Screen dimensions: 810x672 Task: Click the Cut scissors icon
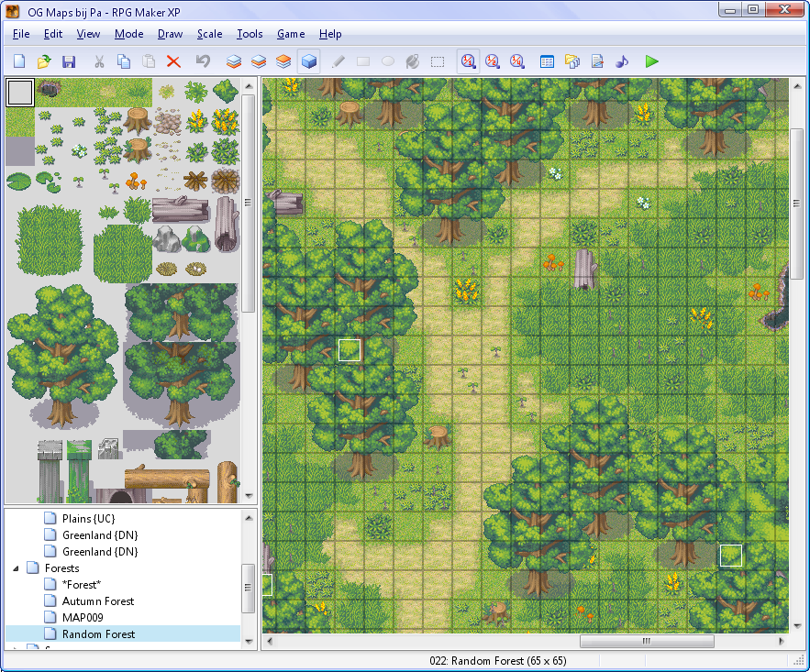99,61
